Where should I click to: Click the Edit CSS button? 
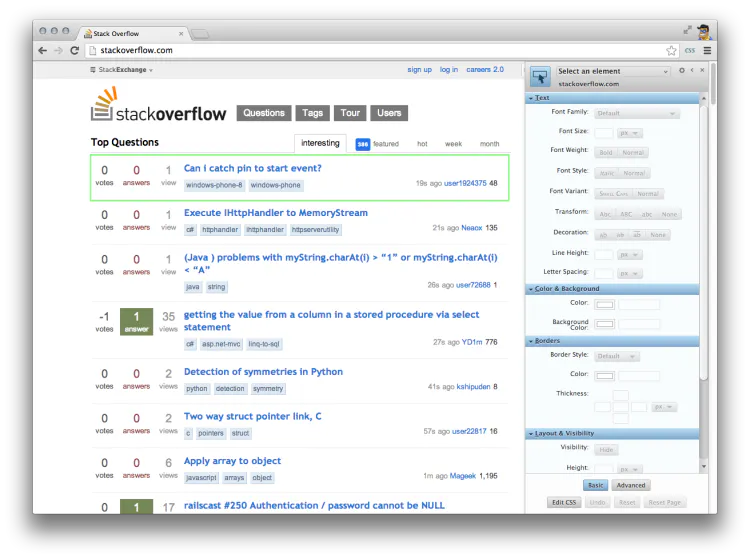pyautogui.click(x=564, y=503)
